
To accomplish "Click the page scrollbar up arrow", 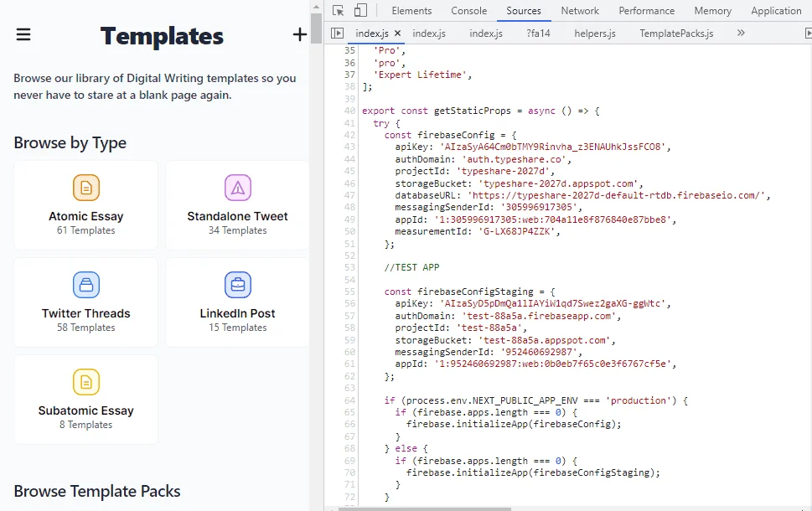I will pyautogui.click(x=317, y=6).
